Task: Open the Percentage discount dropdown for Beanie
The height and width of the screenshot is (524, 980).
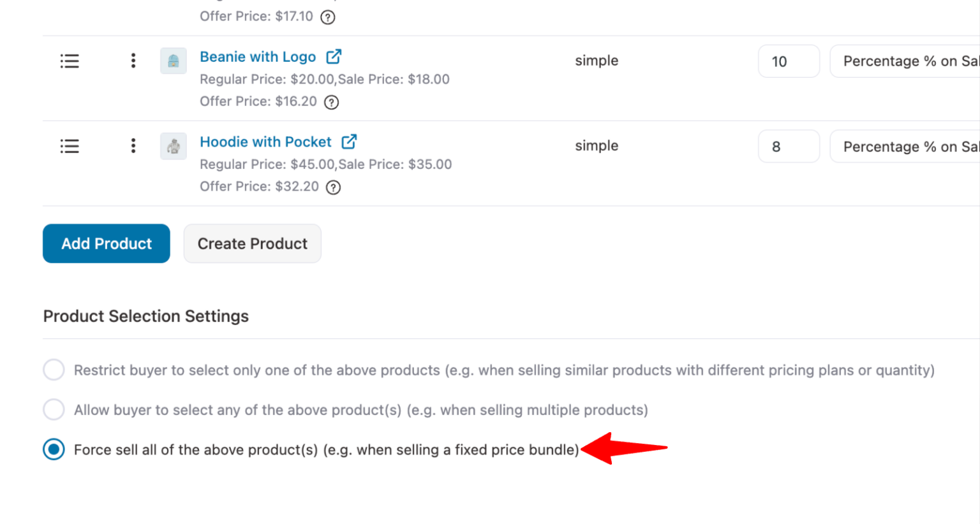Action: [912, 61]
